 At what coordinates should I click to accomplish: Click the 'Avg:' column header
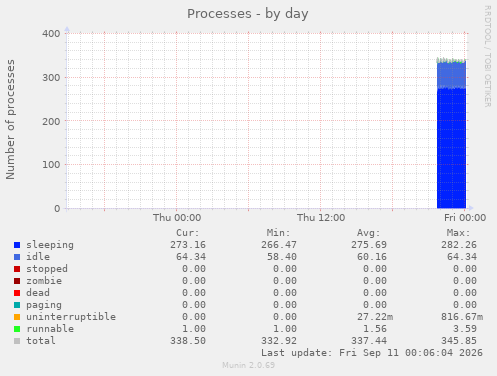click(x=368, y=233)
